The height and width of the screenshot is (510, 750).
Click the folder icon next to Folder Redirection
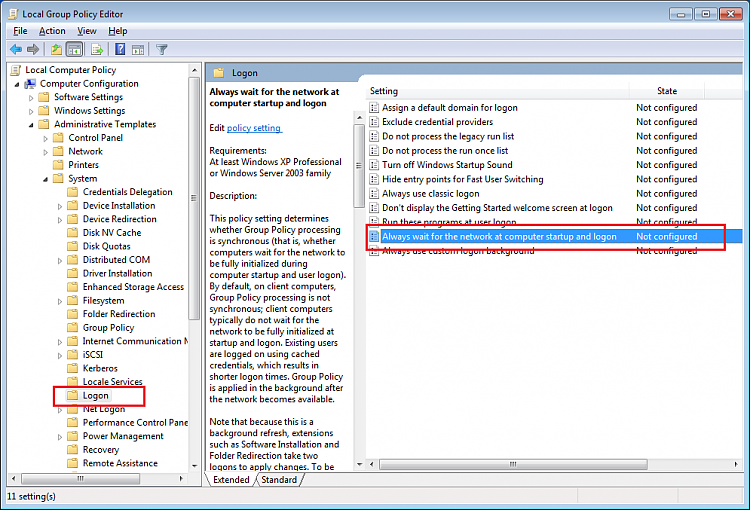[x=73, y=314]
